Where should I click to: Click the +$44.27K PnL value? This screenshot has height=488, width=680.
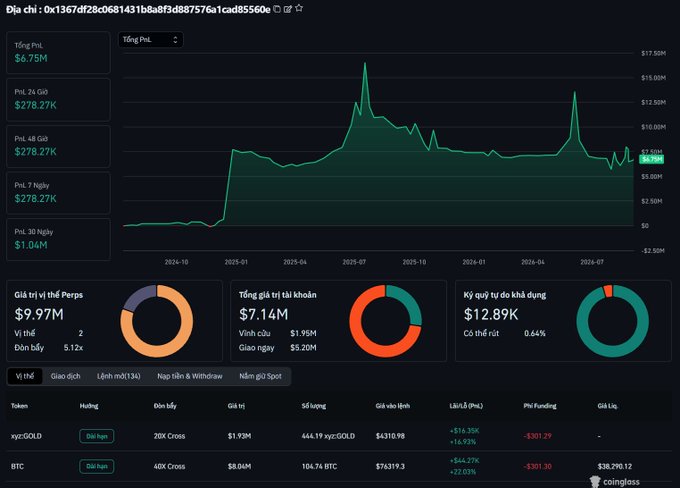464,461
